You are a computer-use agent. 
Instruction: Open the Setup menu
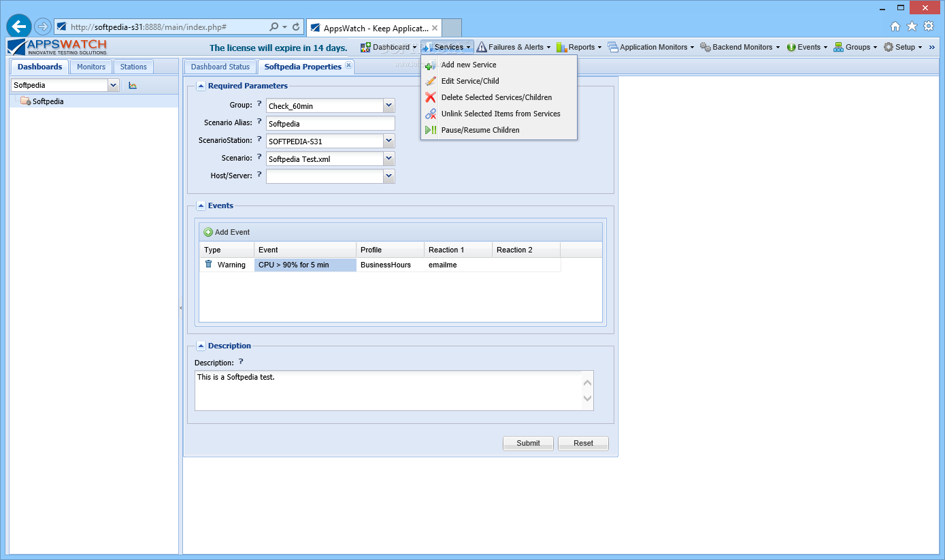(903, 47)
